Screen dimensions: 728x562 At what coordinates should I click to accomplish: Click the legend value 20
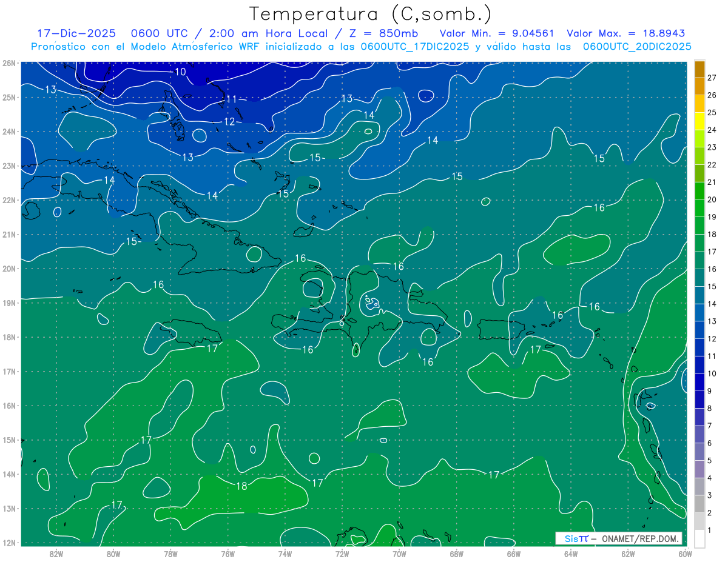pyautogui.click(x=712, y=199)
